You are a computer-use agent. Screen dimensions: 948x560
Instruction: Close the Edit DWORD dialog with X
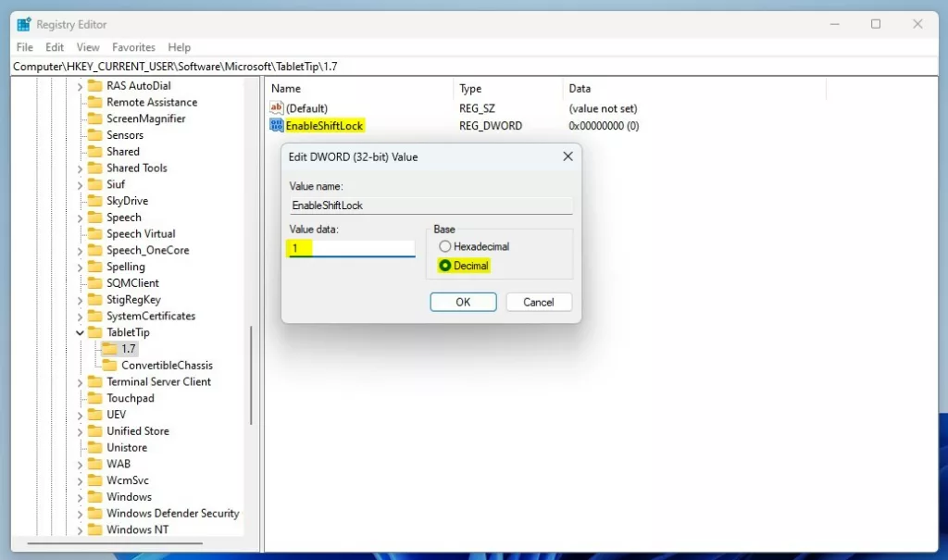click(568, 156)
